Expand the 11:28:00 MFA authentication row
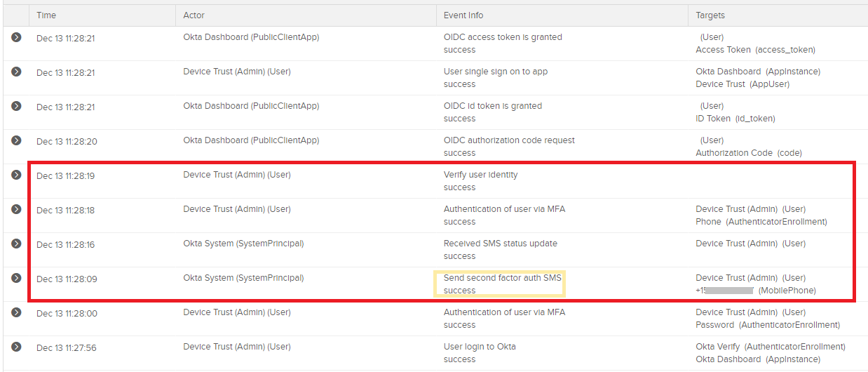 pos(16,312)
